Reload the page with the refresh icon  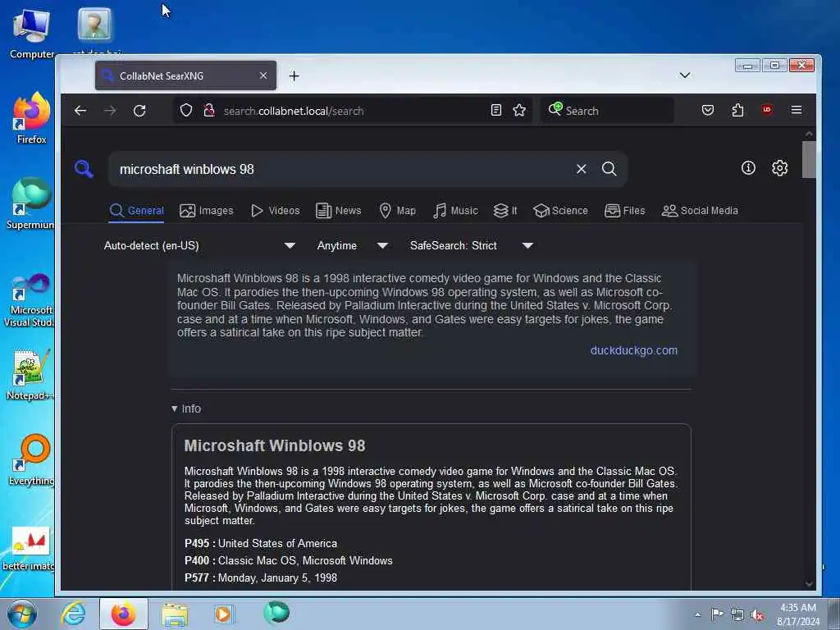(139, 111)
